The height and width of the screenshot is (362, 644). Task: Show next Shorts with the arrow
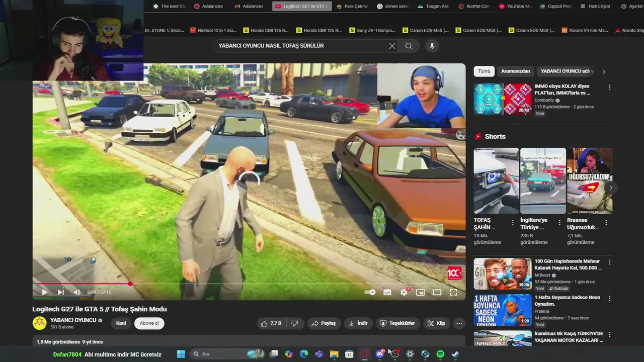(610, 188)
